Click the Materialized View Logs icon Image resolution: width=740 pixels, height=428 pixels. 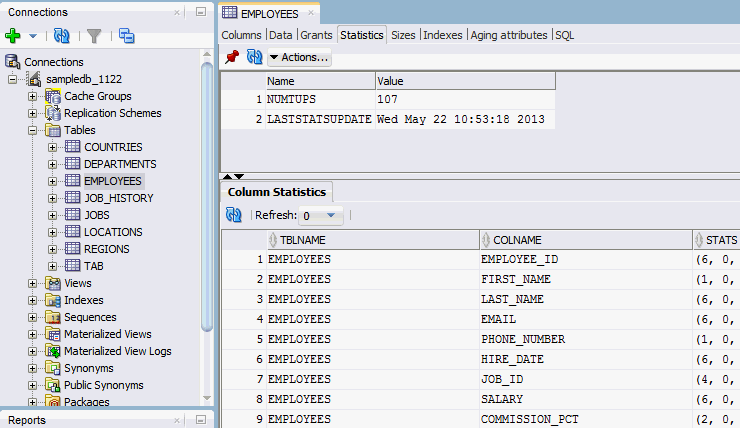point(53,351)
